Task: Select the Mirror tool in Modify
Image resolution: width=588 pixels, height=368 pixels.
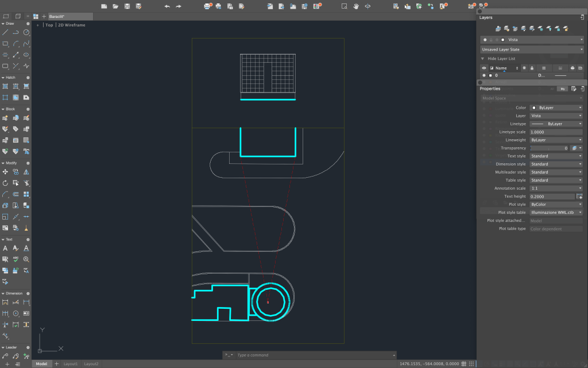Action: [x=26, y=172]
